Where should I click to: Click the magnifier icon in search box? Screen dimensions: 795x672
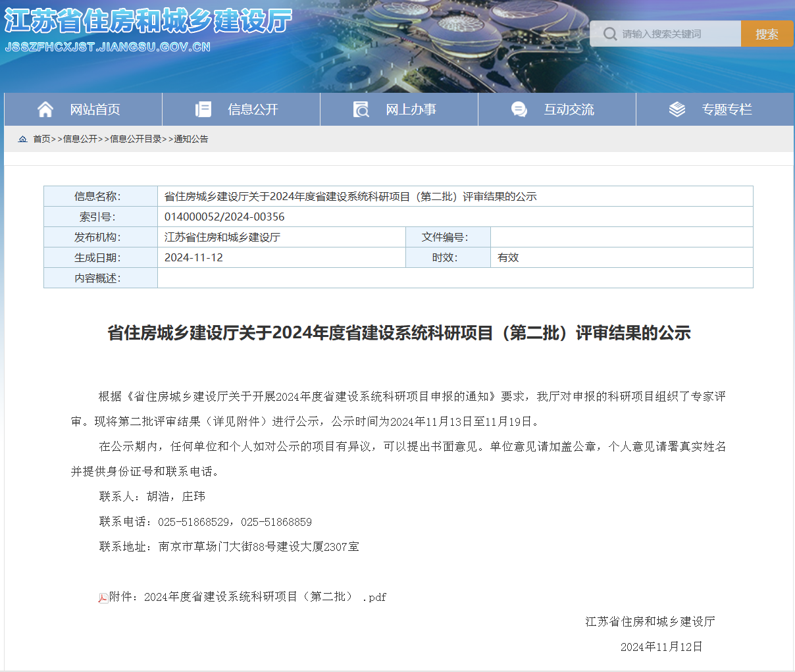point(610,34)
